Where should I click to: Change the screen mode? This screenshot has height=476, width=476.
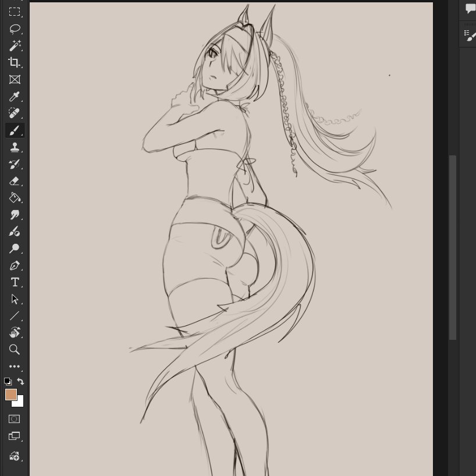(x=15, y=436)
